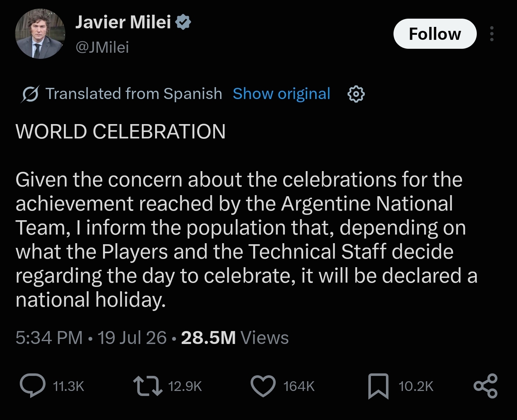Click the Grok translation icon

[30, 94]
